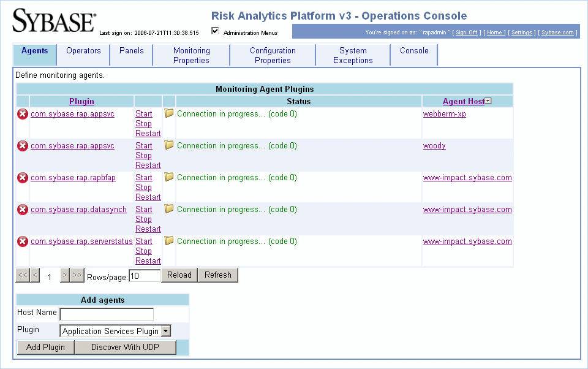Open the com.sybase.rap.datasynch plugin link
588x369 pixels.
(x=79, y=210)
